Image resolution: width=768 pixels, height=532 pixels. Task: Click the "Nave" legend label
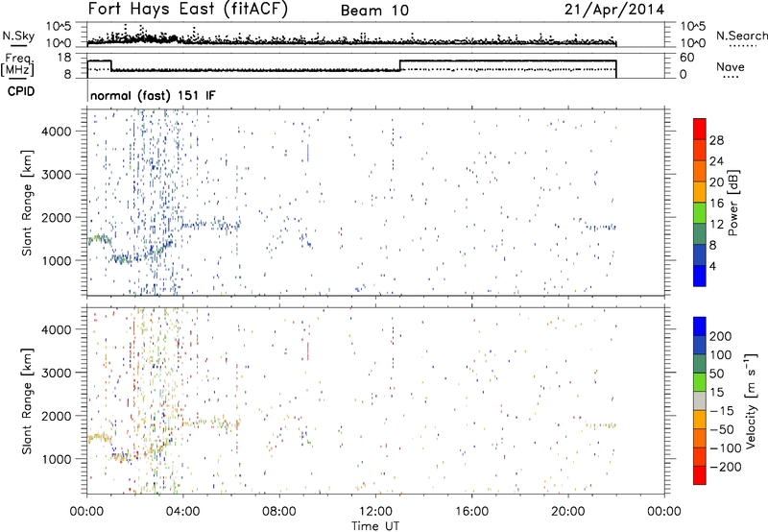(730, 66)
